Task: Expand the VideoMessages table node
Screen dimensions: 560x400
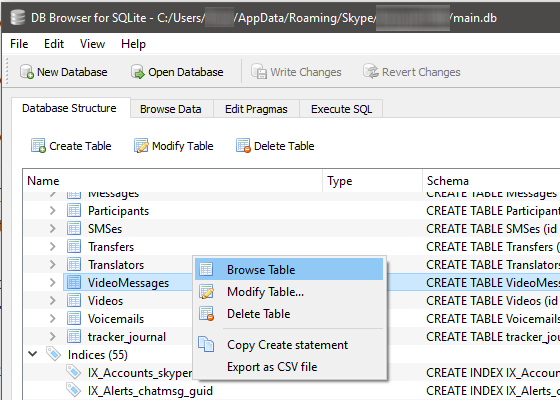Action: pos(52,282)
